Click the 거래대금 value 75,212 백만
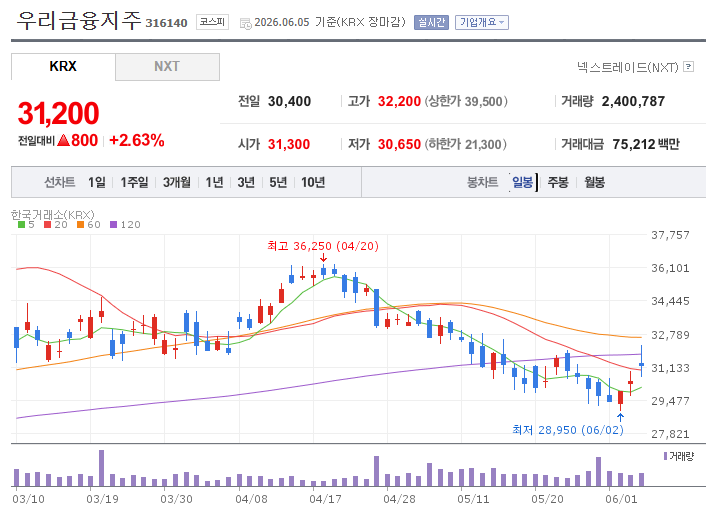Screen dimensions: 706x513 coord(646,144)
